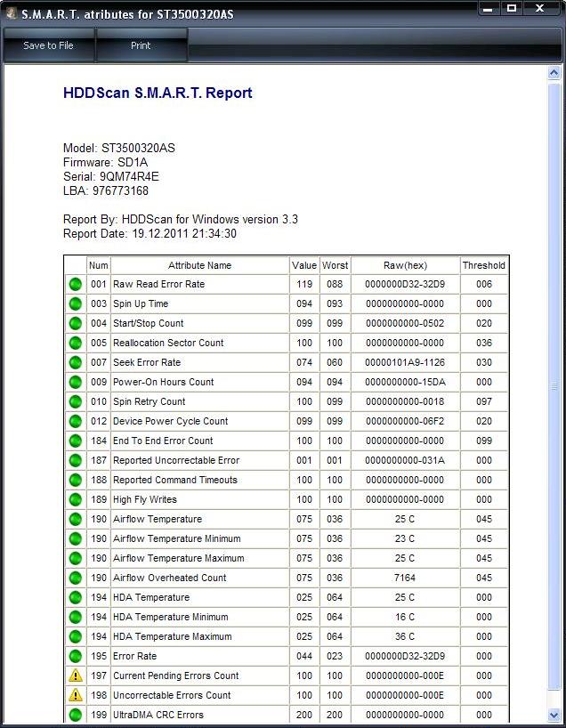The height and width of the screenshot is (728, 566).
Task: Click the Report Date 19.12.2011 line
Action: pyautogui.click(x=150, y=233)
